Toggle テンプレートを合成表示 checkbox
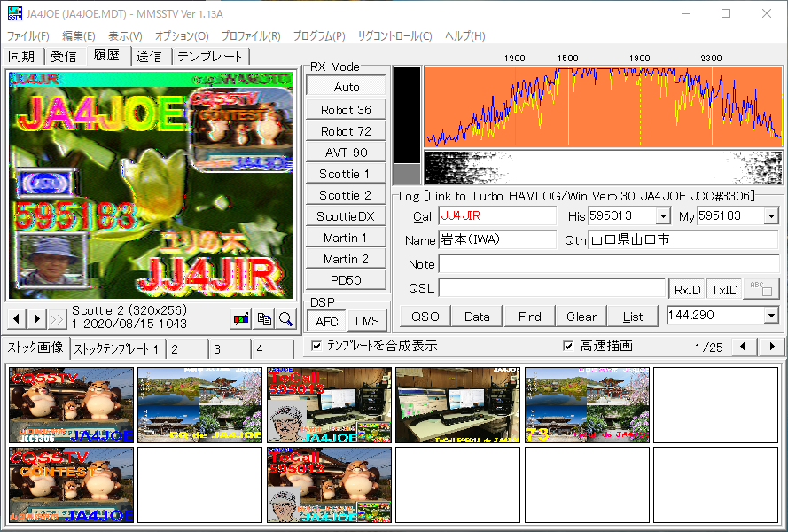The image size is (788, 532). pyautogui.click(x=316, y=346)
